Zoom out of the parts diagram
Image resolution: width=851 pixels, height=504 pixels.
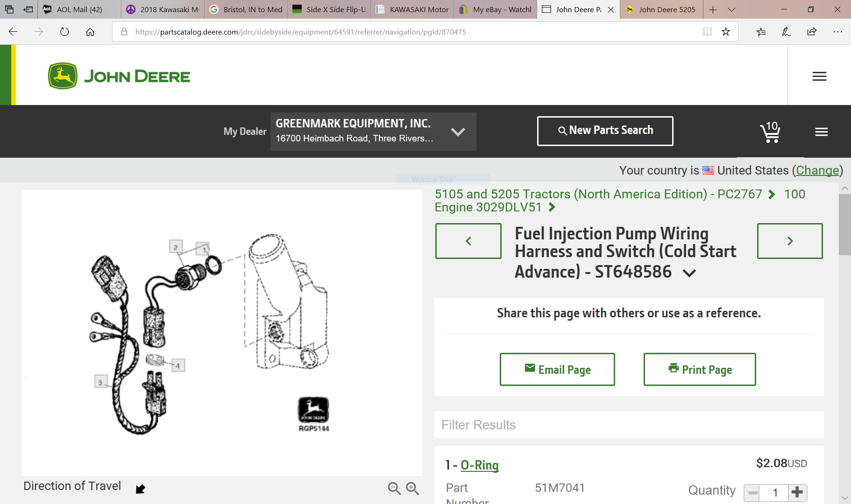pos(394,488)
